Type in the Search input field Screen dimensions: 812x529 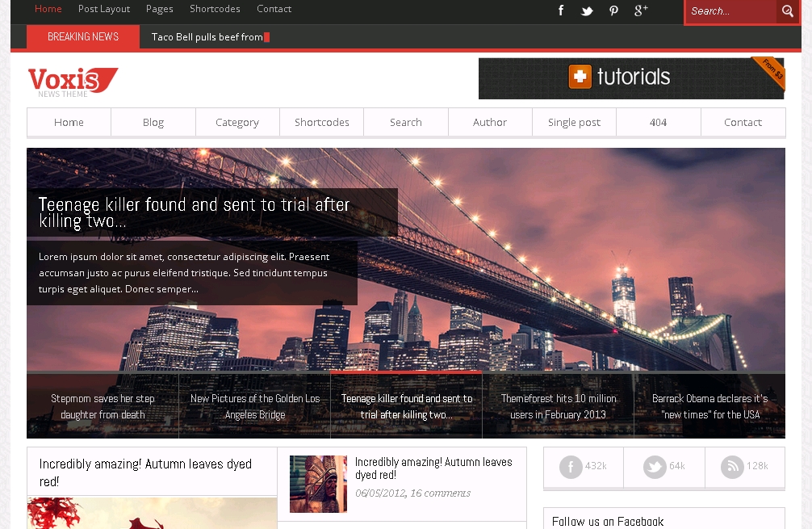(x=731, y=11)
